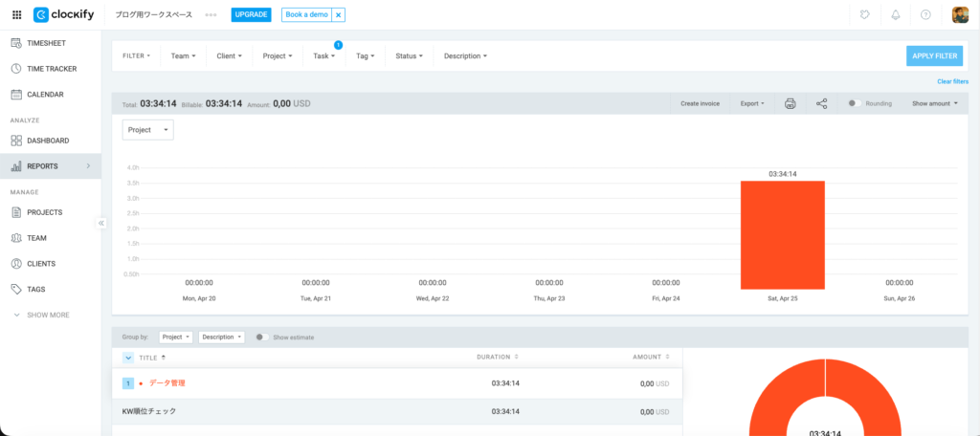
Task: Open the help question mark icon
Action: point(925,15)
